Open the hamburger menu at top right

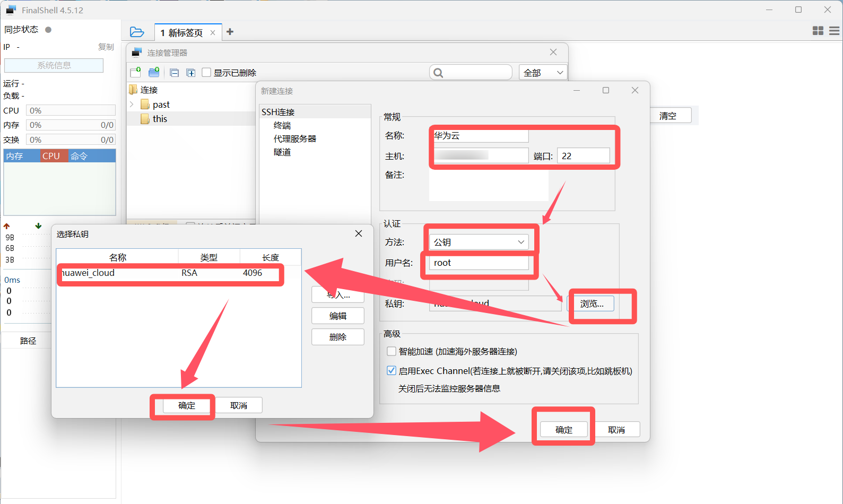[835, 31]
